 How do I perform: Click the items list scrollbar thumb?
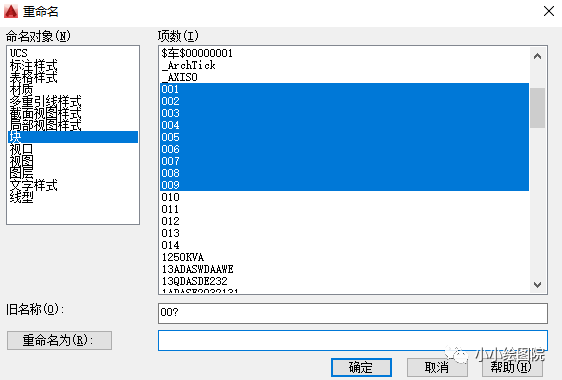537,108
